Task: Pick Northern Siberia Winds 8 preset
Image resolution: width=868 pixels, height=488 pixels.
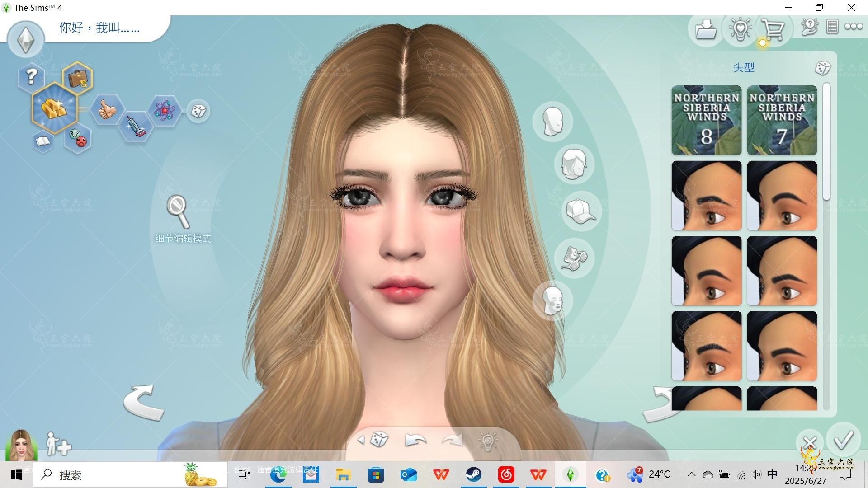Action: pos(707,120)
